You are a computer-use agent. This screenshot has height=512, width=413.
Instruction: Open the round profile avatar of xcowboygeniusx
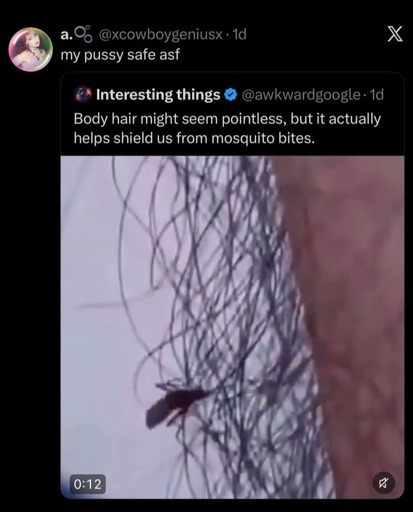pos(30,49)
